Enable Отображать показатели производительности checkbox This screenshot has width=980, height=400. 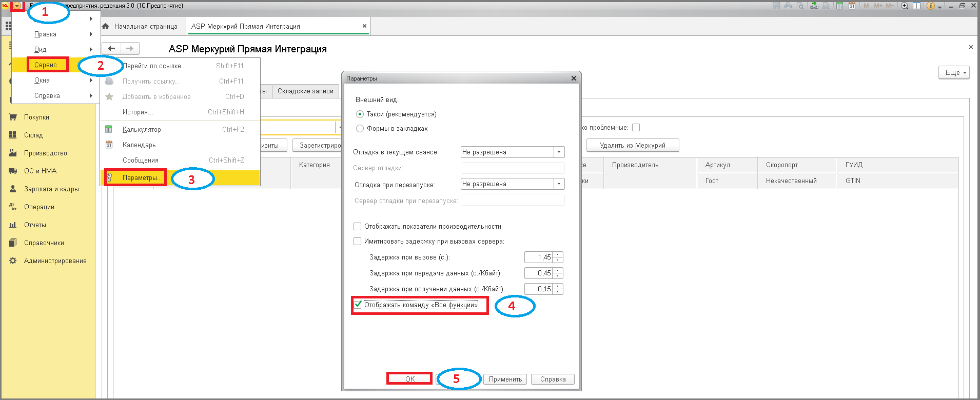coord(358,226)
